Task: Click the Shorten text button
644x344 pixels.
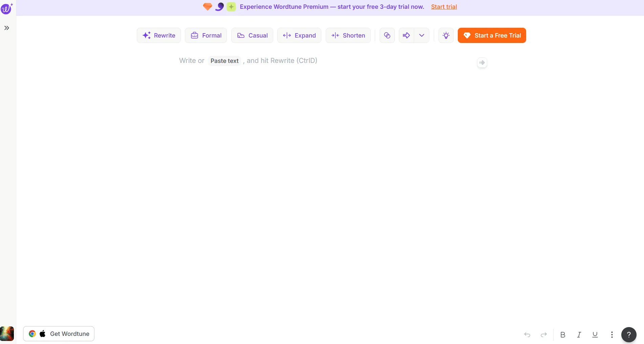Action: [x=348, y=36]
